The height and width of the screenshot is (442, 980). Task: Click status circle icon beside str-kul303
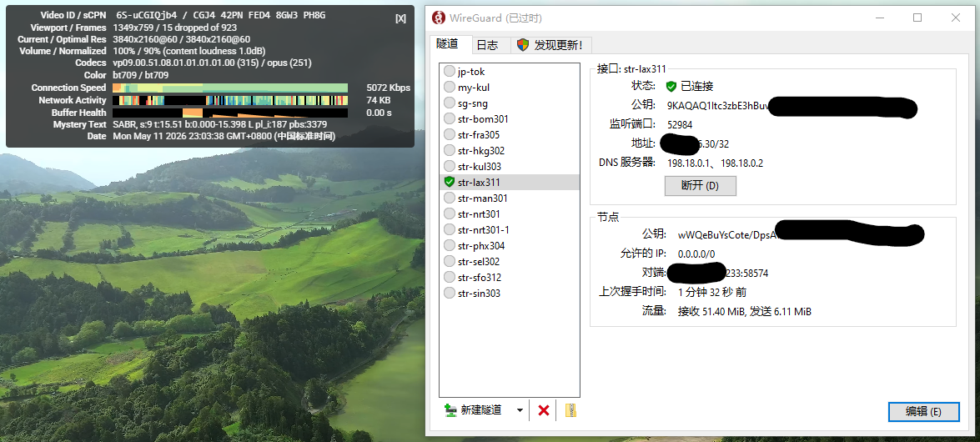pos(450,166)
